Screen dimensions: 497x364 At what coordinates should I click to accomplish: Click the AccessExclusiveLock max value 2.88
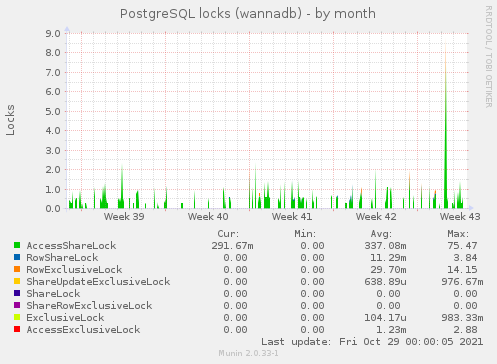point(465,330)
